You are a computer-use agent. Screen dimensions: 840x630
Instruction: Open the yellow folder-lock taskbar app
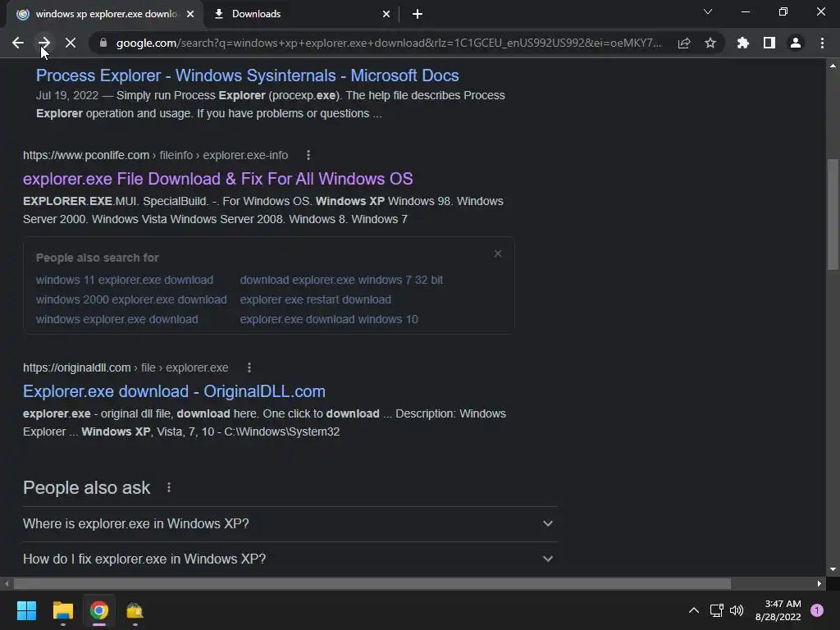pyautogui.click(x=135, y=610)
